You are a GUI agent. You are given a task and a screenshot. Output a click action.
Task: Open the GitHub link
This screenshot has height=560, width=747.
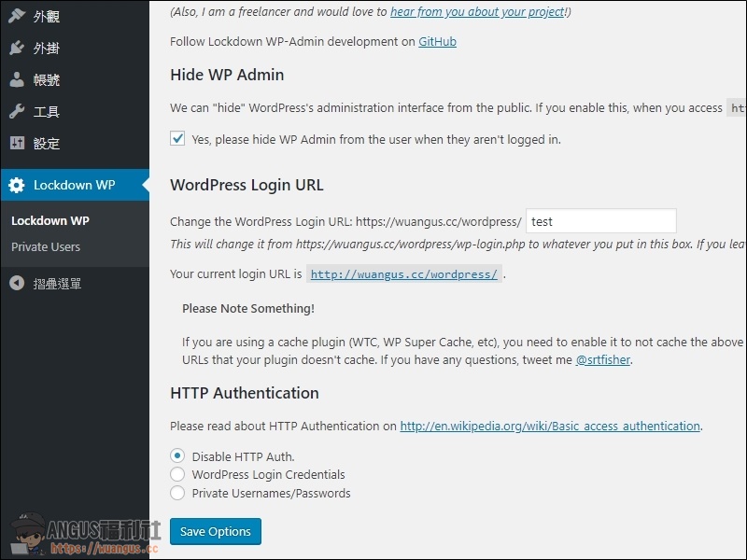[x=437, y=42]
